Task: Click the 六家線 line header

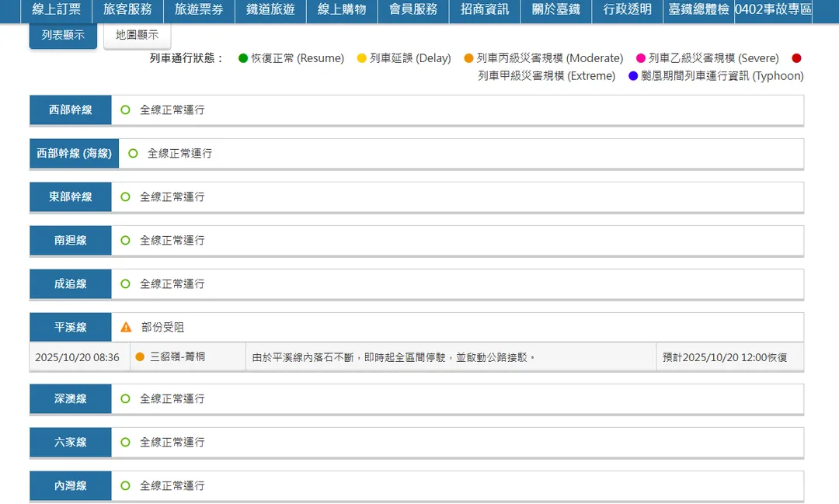Action: tap(71, 443)
